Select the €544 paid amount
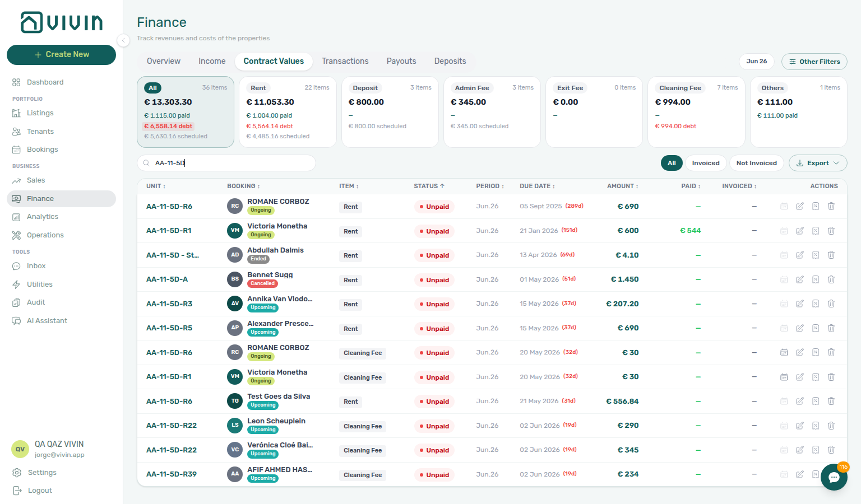The image size is (861, 504). (690, 231)
